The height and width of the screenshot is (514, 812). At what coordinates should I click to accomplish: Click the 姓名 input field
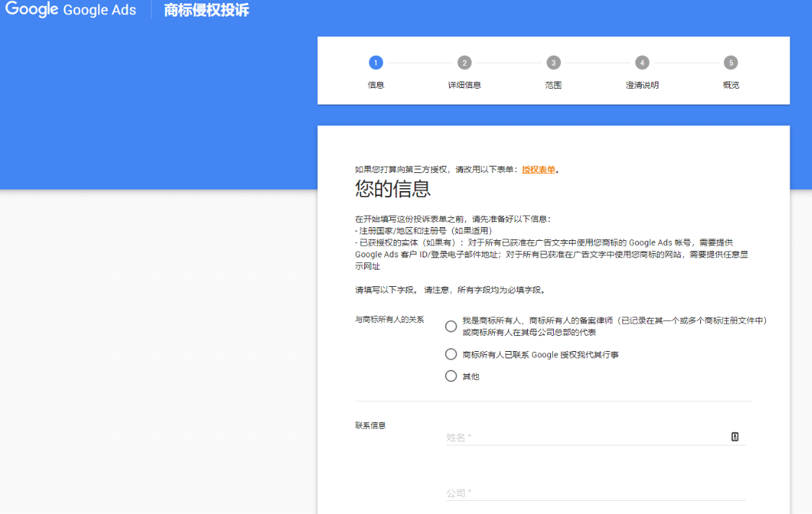click(x=596, y=438)
